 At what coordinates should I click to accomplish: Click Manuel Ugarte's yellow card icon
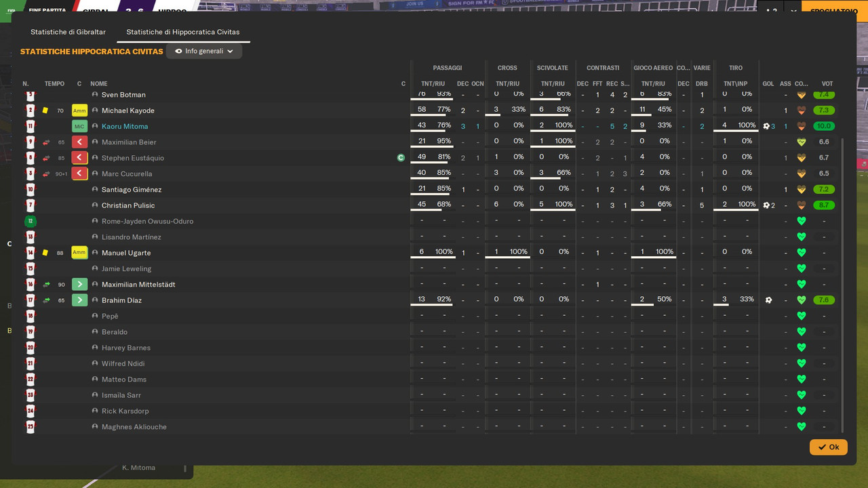tap(45, 253)
